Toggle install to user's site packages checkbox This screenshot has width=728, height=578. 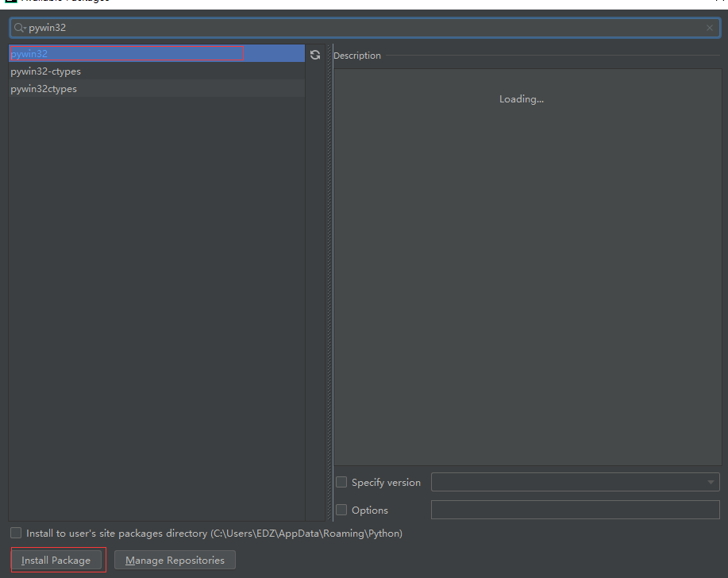click(x=16, y=533)
